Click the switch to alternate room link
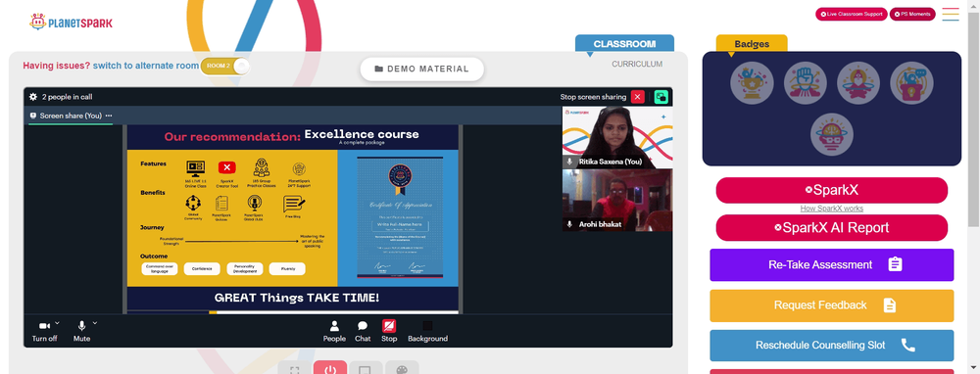 (146, 65)
